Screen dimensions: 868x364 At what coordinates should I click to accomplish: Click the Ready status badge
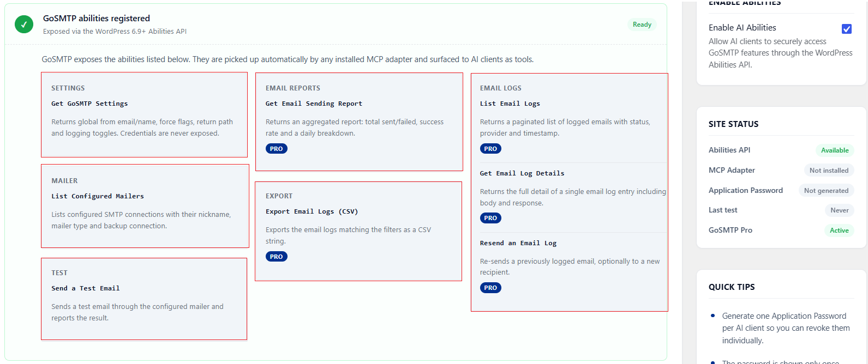[x=642, y=25]
